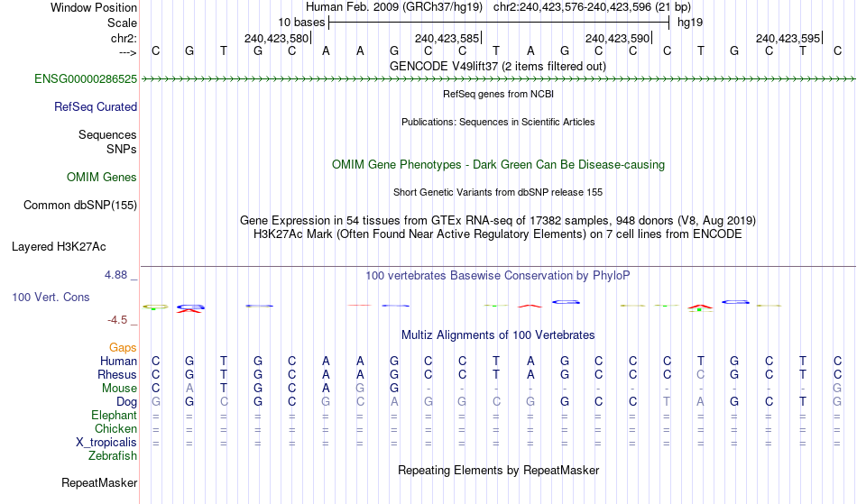Image resolution: width=857 pixels, height=504 pixels.
Task: Click Short Genetic Variants from dbSNP title
Action: pos(497,192)
